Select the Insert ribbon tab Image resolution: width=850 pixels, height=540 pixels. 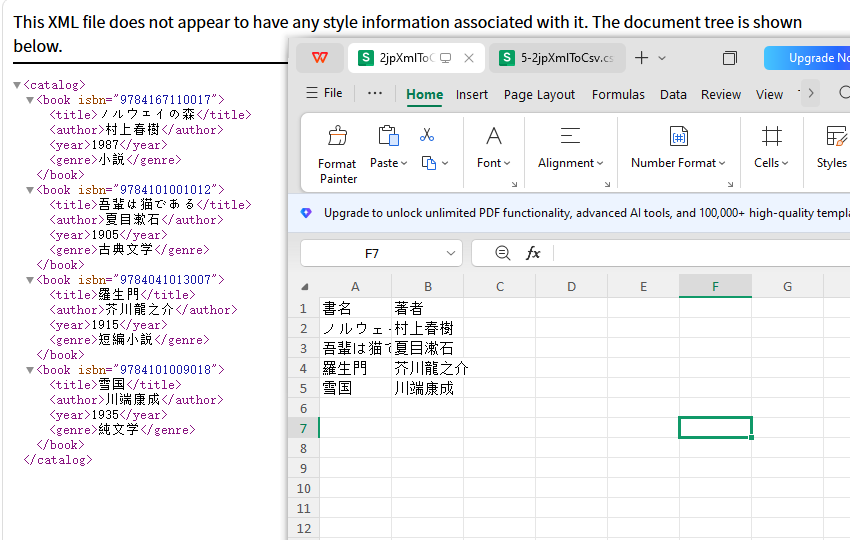472,94
